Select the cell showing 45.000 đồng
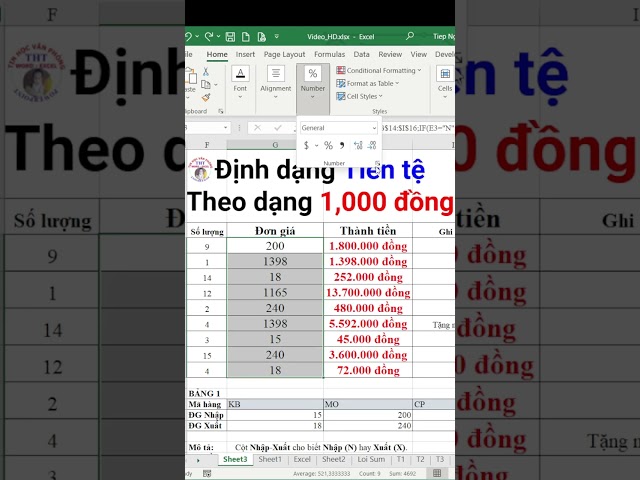The height and width of the screenshot is (480, 640). [368, 339]
